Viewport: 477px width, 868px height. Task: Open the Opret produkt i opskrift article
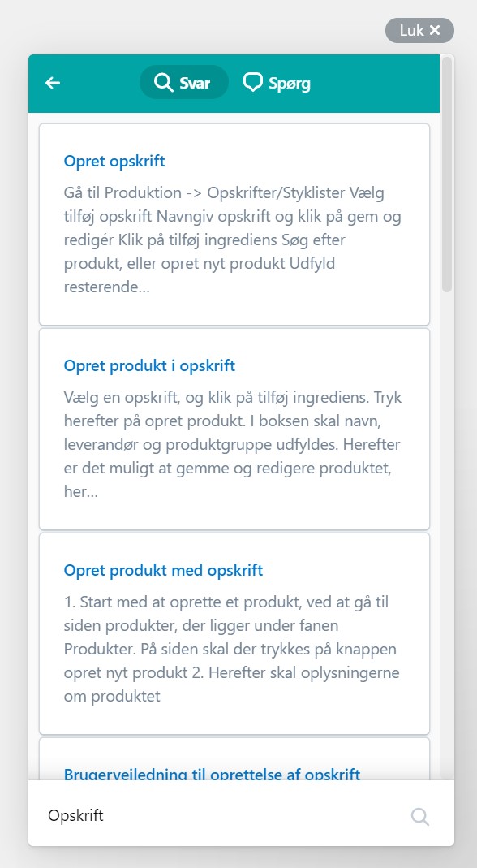pos(149,365)
